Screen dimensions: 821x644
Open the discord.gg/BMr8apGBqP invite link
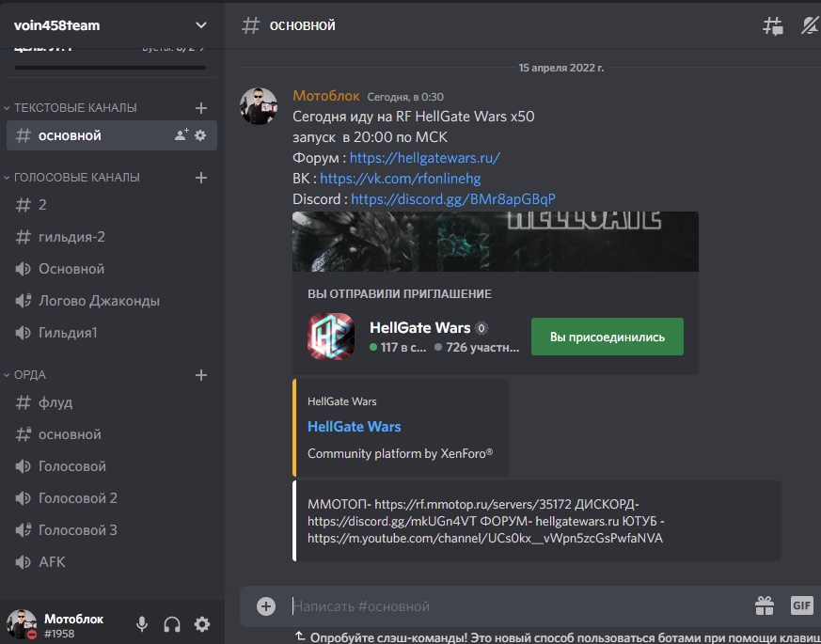click(453, 199)
